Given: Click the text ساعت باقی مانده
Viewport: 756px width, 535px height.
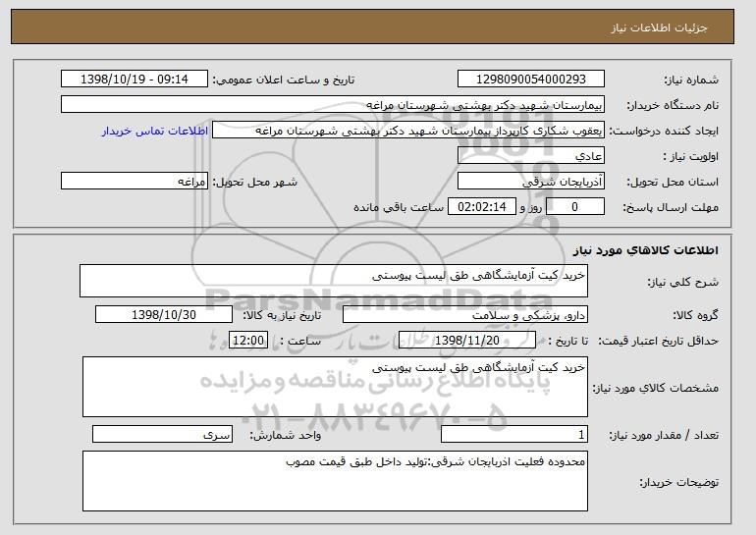Looking at the screenshot, I should (x=399, y=207).
